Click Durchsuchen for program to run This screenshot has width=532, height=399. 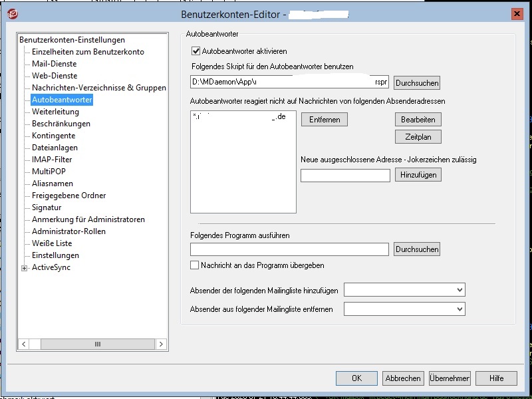tap(417, 249)
